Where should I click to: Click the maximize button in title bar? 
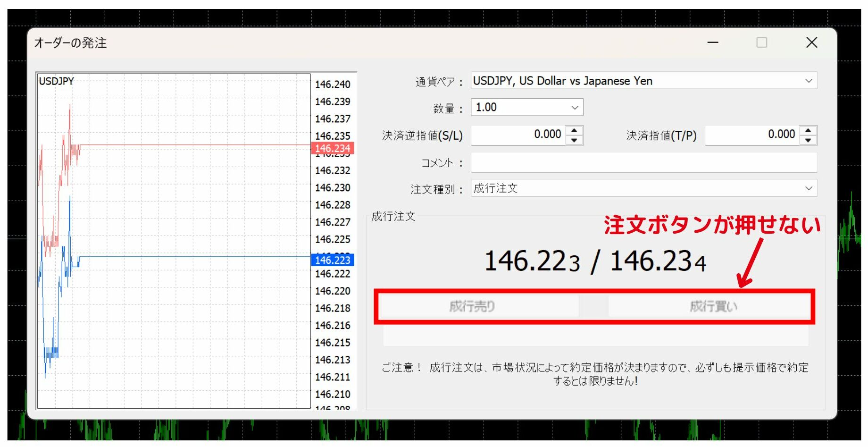point(761,42)
